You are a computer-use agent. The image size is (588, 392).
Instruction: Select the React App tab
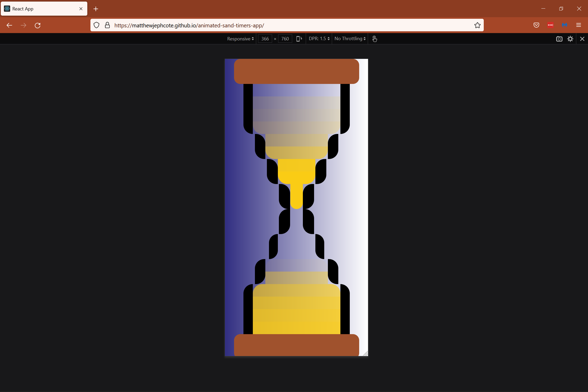39,9
